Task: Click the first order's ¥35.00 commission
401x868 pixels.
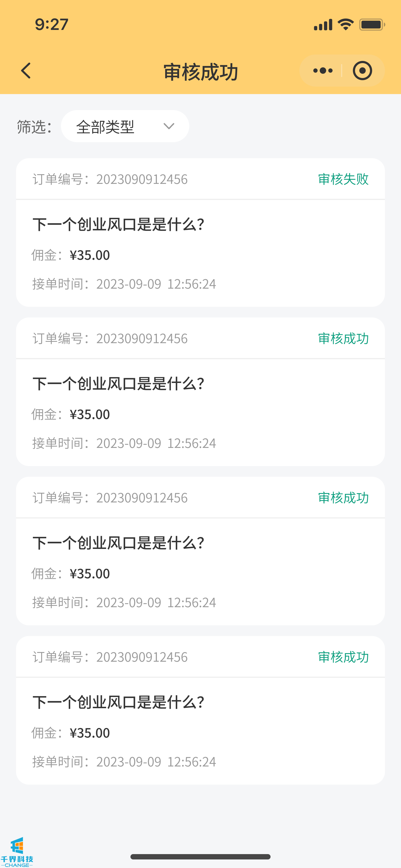Action: coord(90,255)
